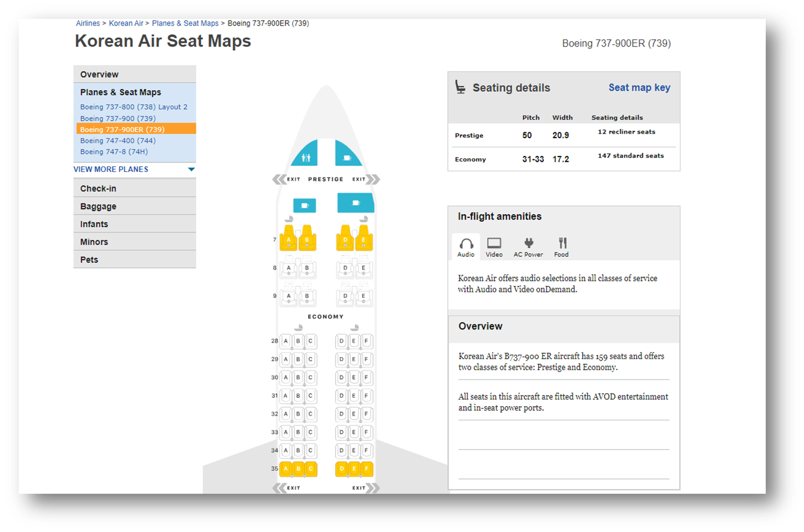Open the Minors sidebar section
This screenshot has width=804, height=532.
135,241
